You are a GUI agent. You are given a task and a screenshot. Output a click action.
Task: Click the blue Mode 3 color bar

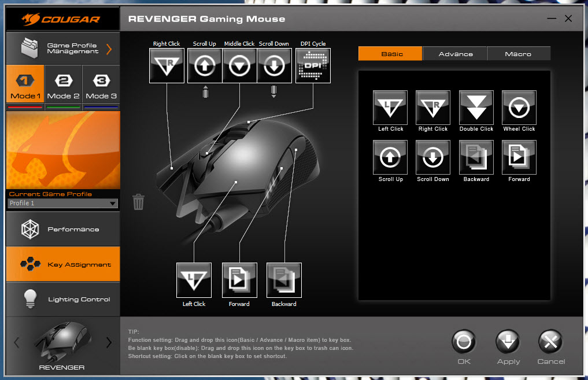(101, 107)
